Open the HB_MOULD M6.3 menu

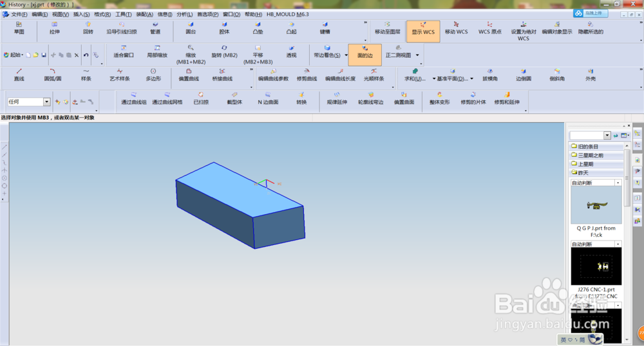(x=287, y=14)
